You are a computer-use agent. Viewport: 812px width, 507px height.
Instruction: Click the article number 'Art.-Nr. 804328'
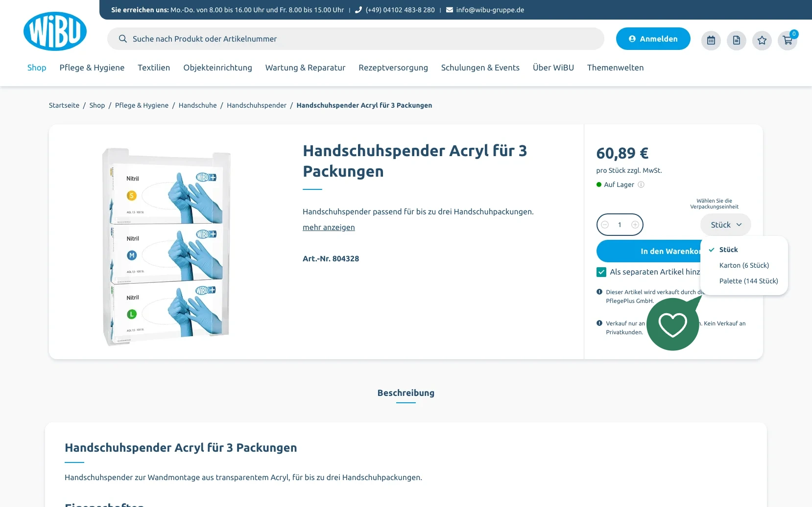coord(331,259)
